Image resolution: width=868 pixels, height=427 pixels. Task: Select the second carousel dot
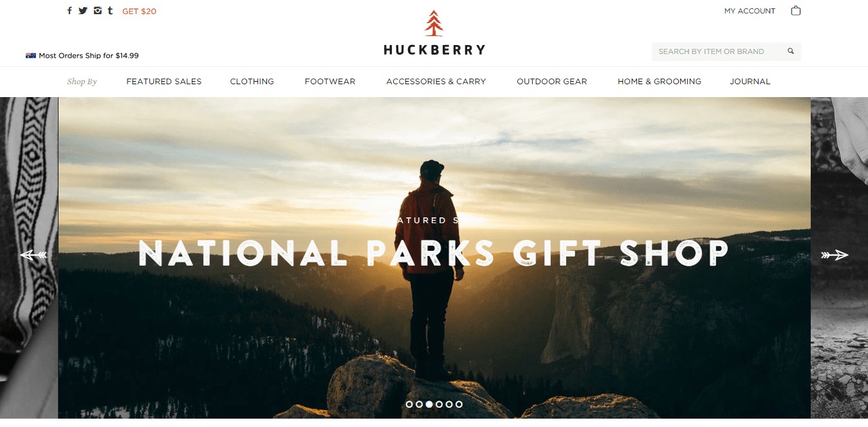(x=419, y=404)
